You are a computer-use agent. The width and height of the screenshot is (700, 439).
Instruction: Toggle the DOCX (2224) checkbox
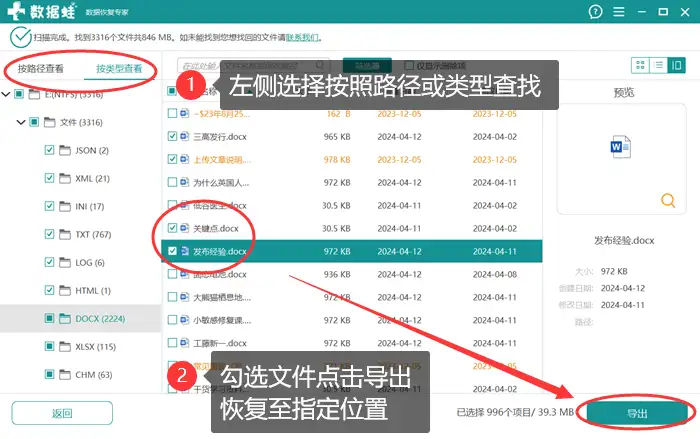click(50, 318)
